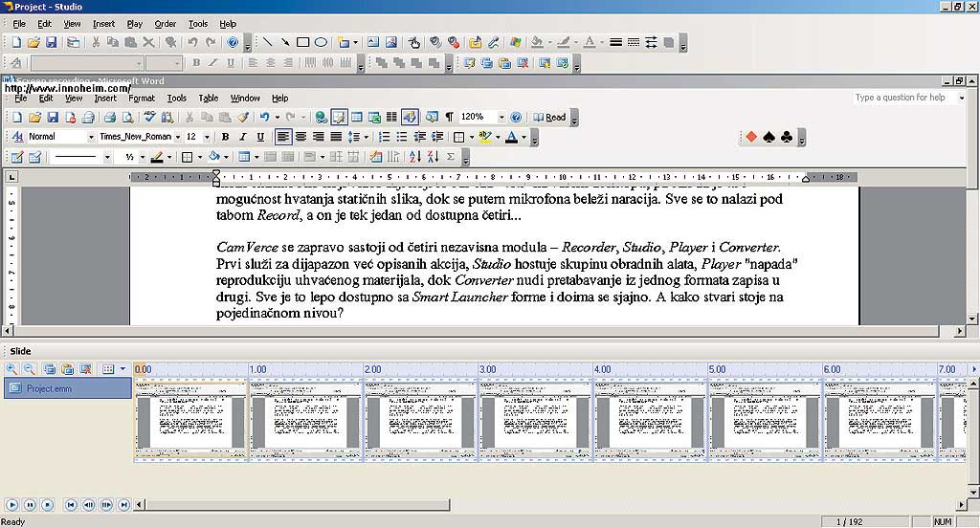Click the Read button in Word
This screenshot has height=528, width=980.
(549, 117)
